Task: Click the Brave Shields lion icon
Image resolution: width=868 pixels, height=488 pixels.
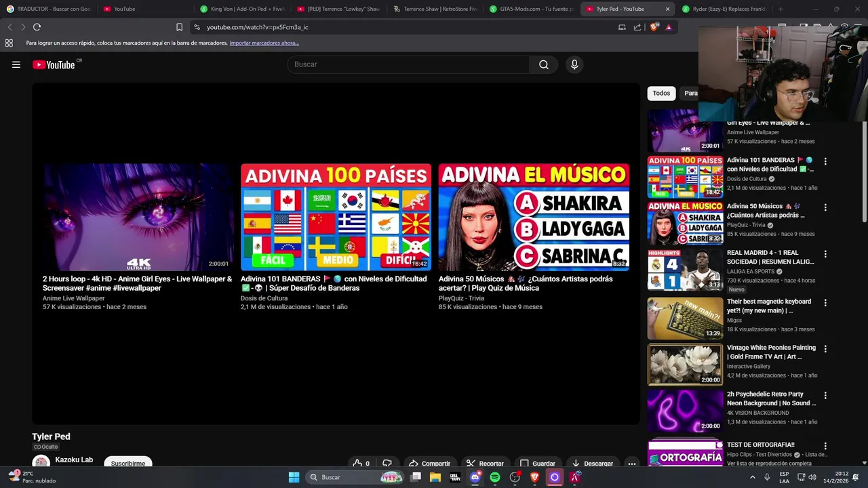Action: tap(654, 27)
